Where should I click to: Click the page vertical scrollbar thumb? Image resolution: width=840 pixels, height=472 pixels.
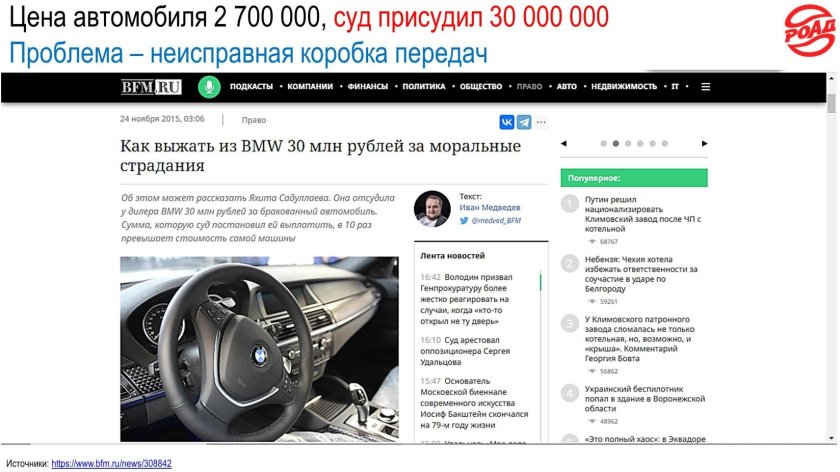[831, 103]
